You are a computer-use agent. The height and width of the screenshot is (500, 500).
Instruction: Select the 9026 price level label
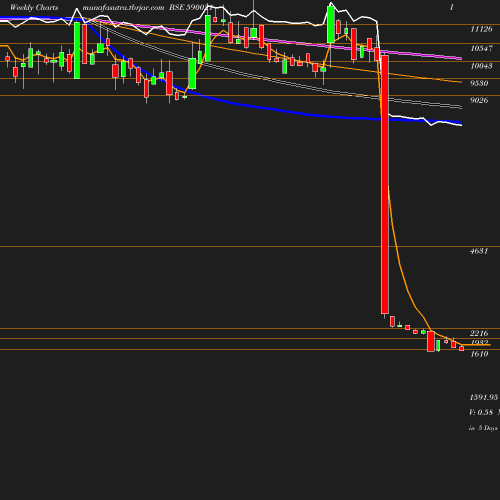pos(479,100)
